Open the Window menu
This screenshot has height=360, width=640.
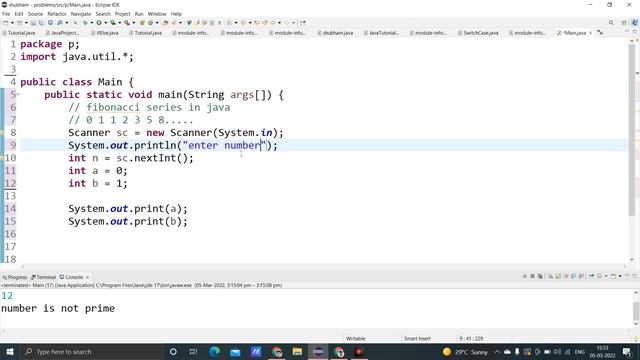157,14
